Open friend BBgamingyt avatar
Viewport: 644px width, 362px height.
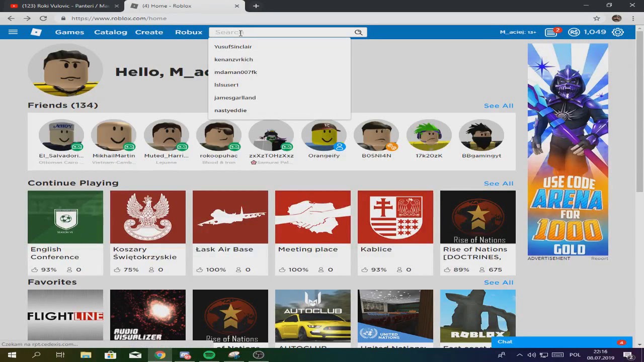click(x=481, y=135)
